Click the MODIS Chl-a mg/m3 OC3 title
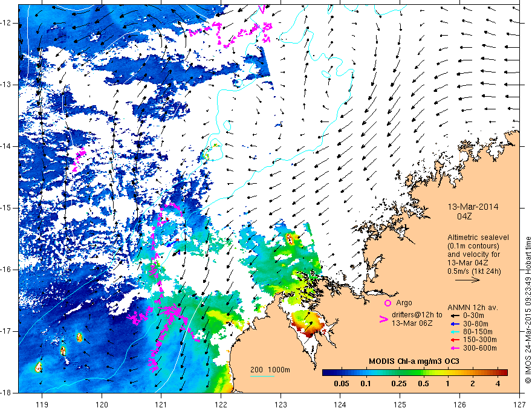Screen dimensions: 532x411 [x=414, y=361]
